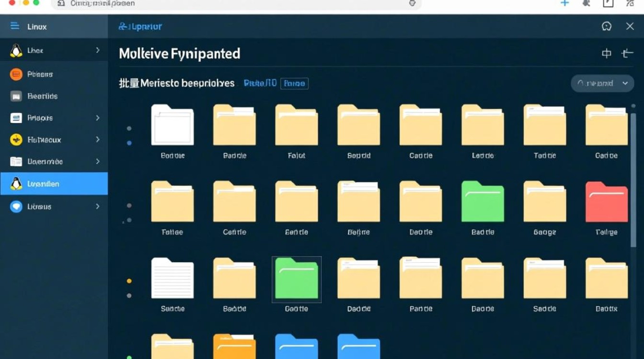Select the top gray dot beside the first row
644x359 pixels.
[129, 128]
